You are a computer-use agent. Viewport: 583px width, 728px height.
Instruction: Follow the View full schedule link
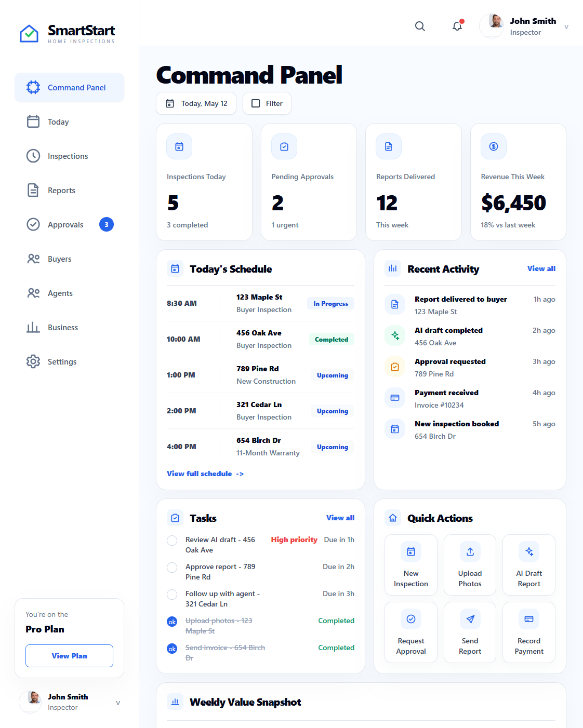click(205, 474)
